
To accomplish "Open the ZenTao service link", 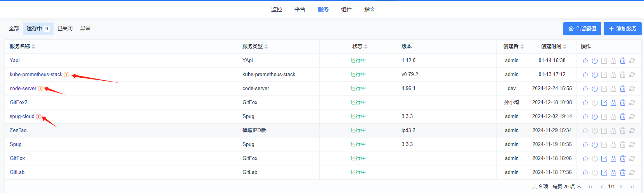I will (18, 130).
